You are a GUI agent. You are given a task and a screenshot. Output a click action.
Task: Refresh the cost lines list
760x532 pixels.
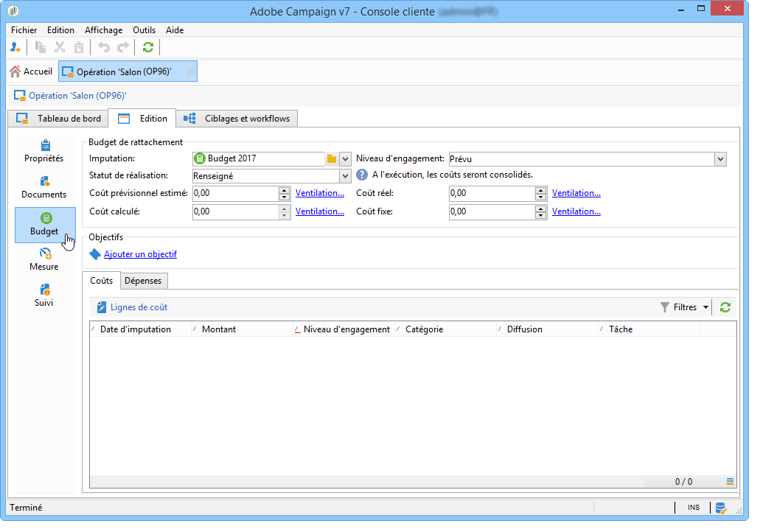725,307
